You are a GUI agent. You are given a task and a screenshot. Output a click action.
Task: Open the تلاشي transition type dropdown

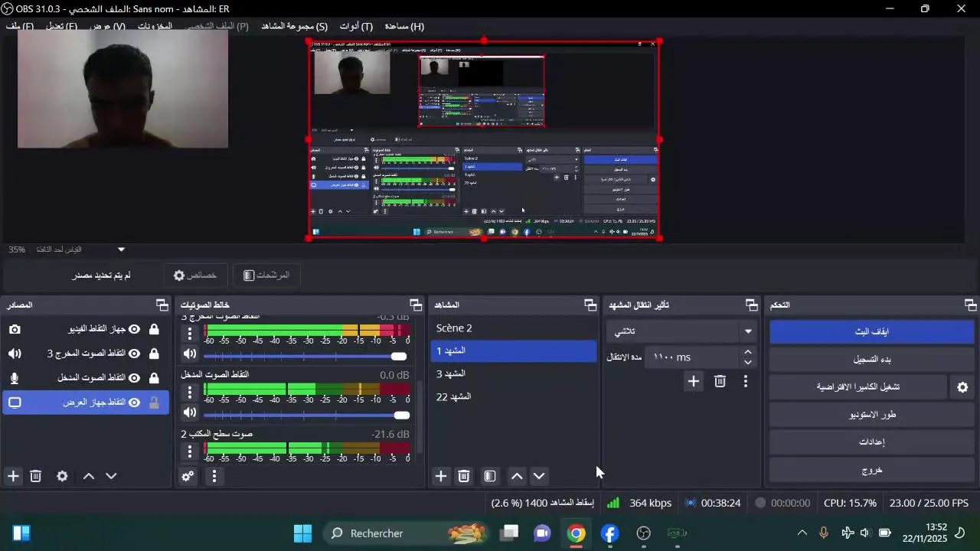(x=682, y=331)
